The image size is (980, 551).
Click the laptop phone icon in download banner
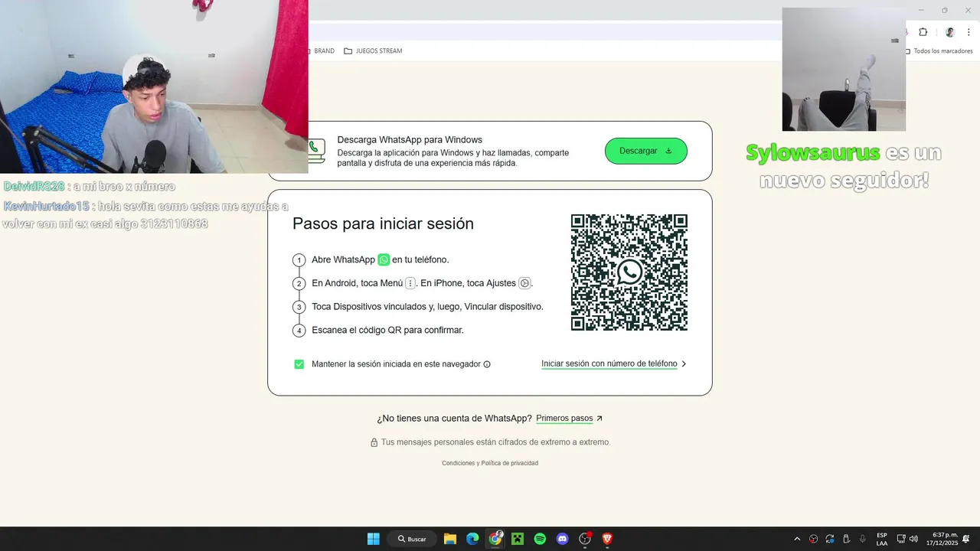pyautogui.click(x=316, y=151)
